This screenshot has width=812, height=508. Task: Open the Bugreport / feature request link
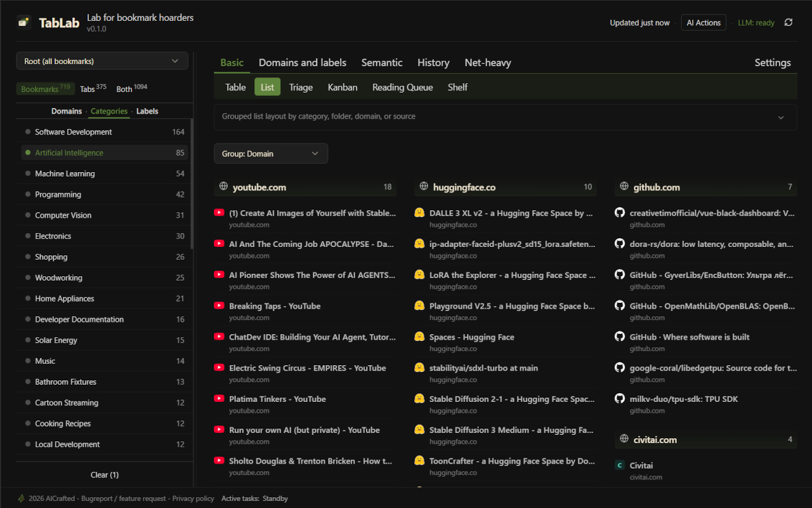click(x=124, y=498)
